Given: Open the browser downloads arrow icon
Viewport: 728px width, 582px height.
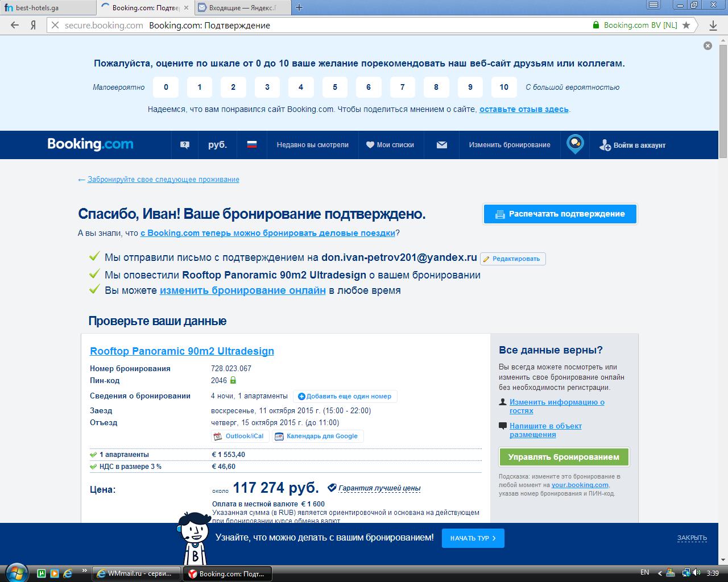Looking at the screenshot, I should pos(713,25).
